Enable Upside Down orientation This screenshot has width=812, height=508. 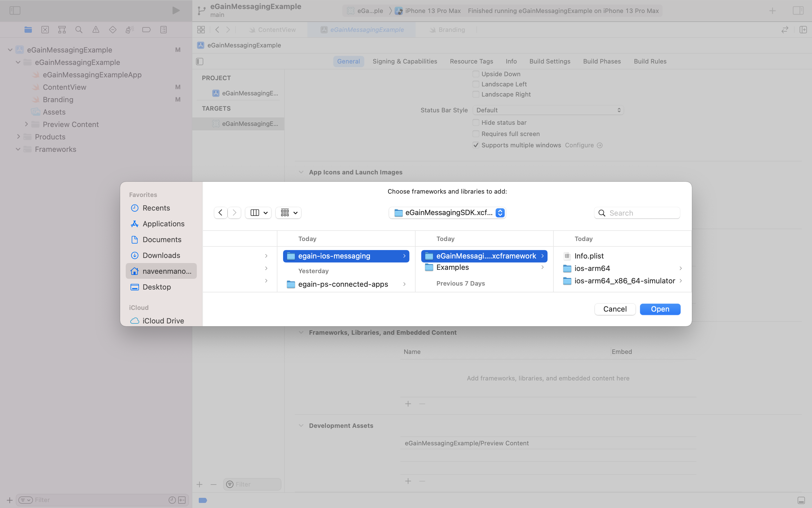pyautogui.click(x=476, y=74)
